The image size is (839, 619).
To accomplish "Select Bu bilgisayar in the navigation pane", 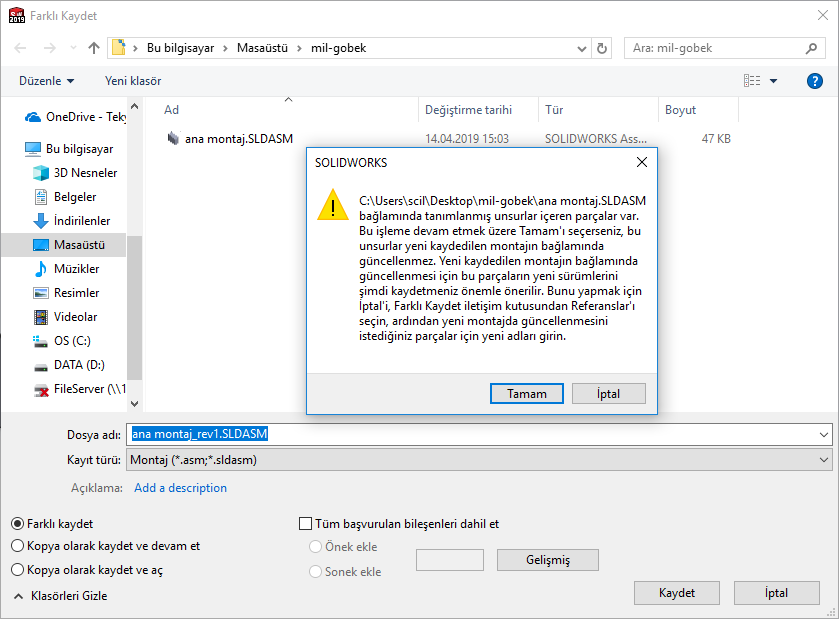I will [69, 149].
